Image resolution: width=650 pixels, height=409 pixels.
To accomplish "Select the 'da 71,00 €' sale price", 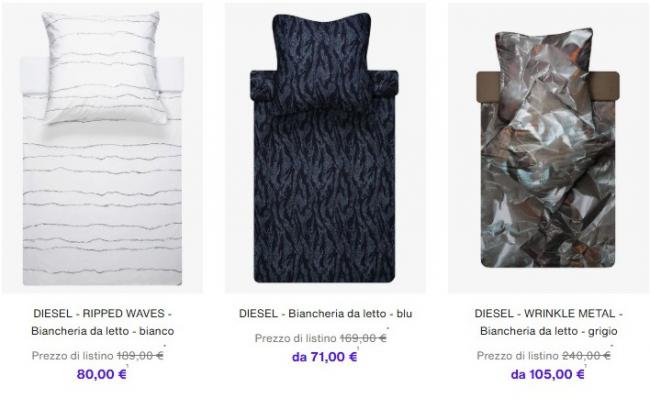I will [x=325, y=357].
